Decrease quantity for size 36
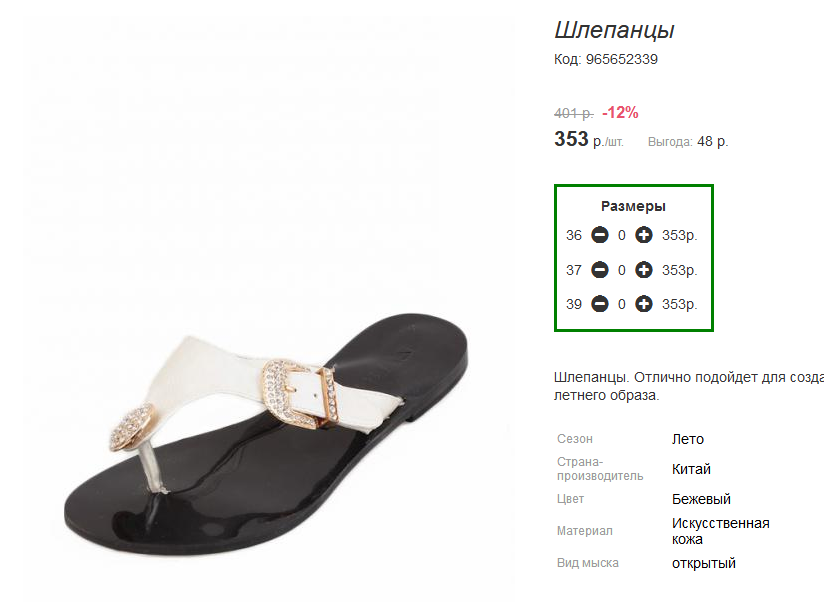Viewport: 824px width, 602px height. pyautogui.click(x=600, y=235)
